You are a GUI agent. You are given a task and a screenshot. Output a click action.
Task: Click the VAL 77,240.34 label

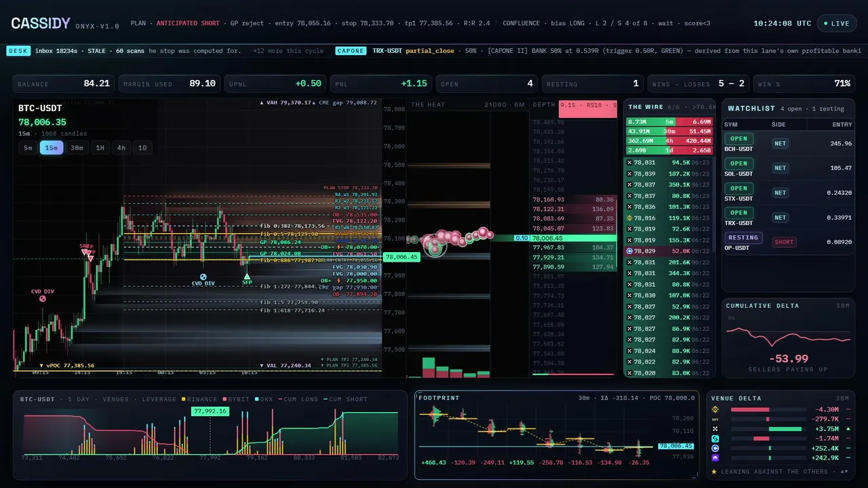[x=285, y=365]
